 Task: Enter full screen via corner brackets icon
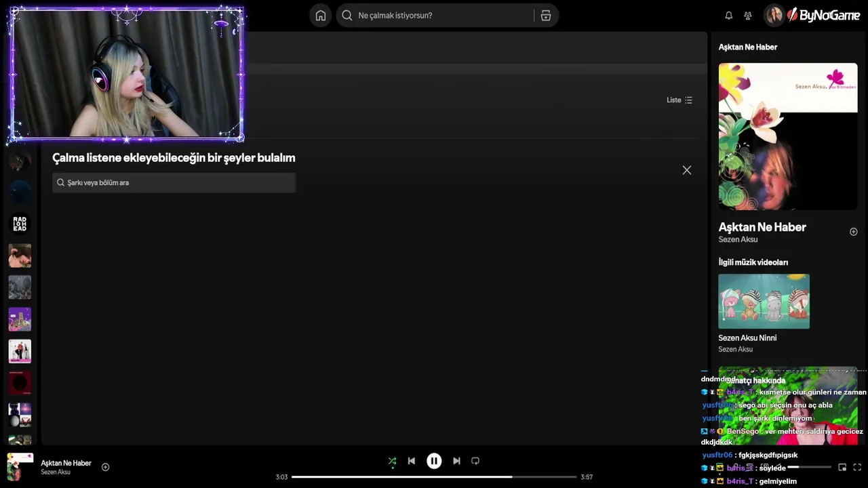857,467
